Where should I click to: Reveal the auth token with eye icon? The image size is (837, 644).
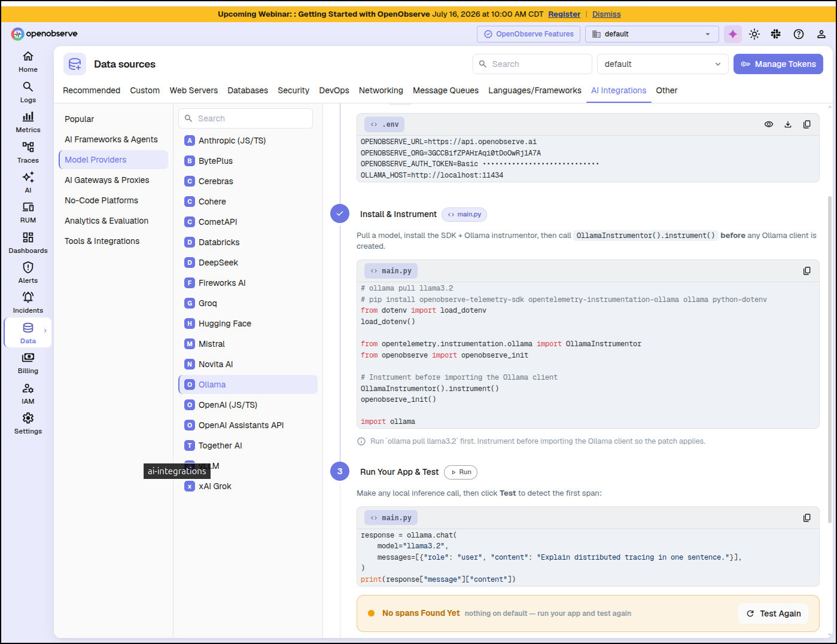pyautogui.click(x=768, y=124)
